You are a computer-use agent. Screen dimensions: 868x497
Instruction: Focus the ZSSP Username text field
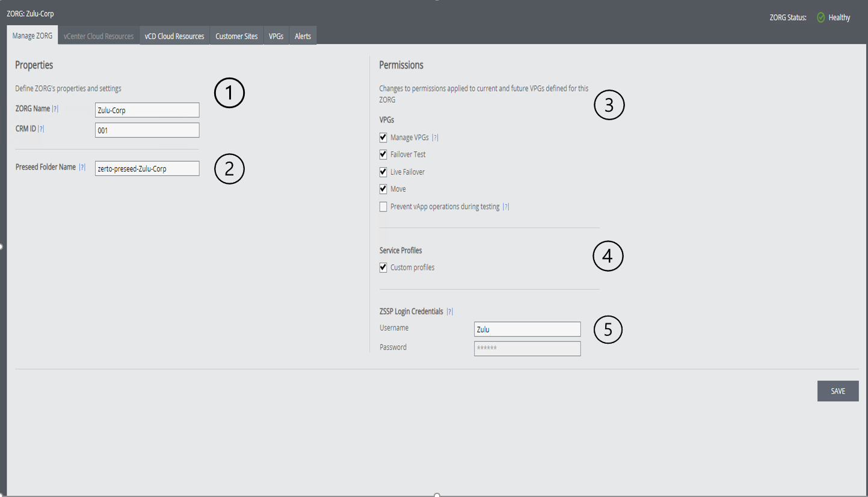(x=527, y=329)
